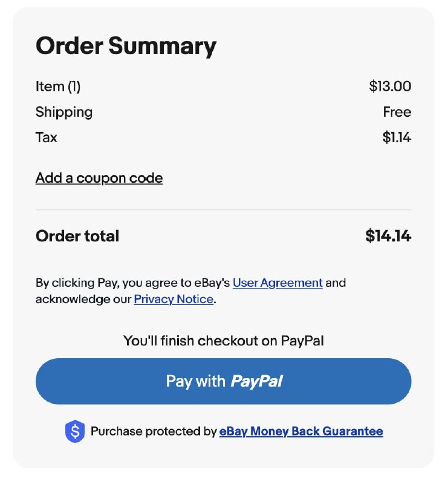Click the $1.14 tax amount
The width and height of the screenshot is (448, 484).
click(397, 137)
